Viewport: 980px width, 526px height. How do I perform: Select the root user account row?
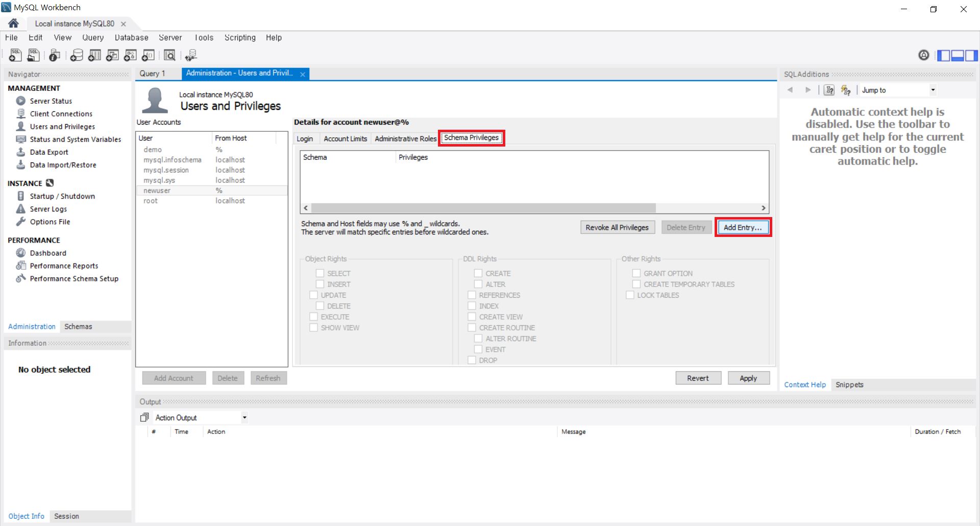click(x=211, y=201)
